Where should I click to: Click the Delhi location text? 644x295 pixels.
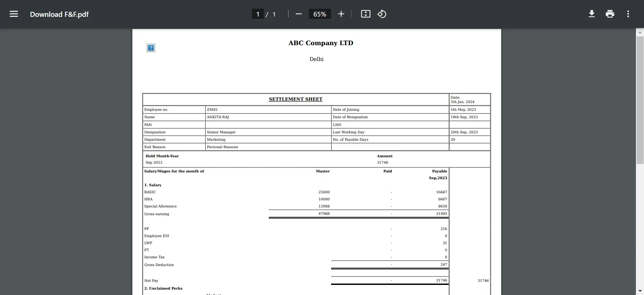tap(317, 59)
